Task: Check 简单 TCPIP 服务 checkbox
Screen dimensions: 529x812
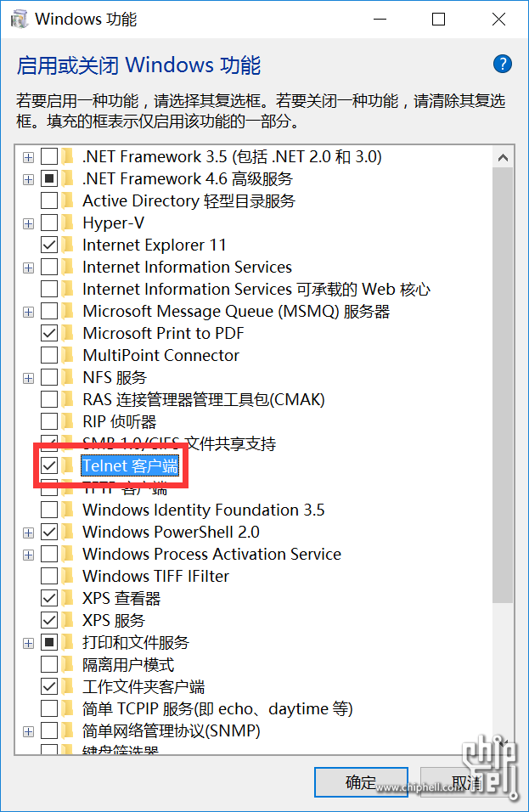Action: click(49, 709)
